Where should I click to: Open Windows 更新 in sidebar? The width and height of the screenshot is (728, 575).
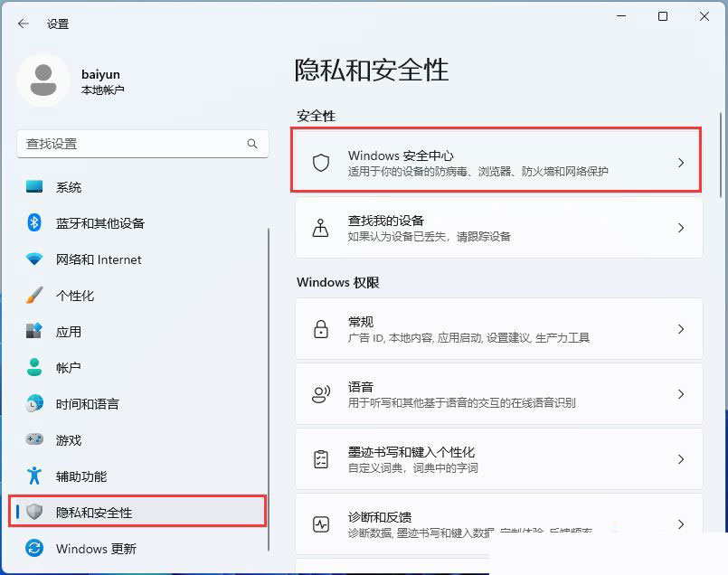(x=96, y=549)
